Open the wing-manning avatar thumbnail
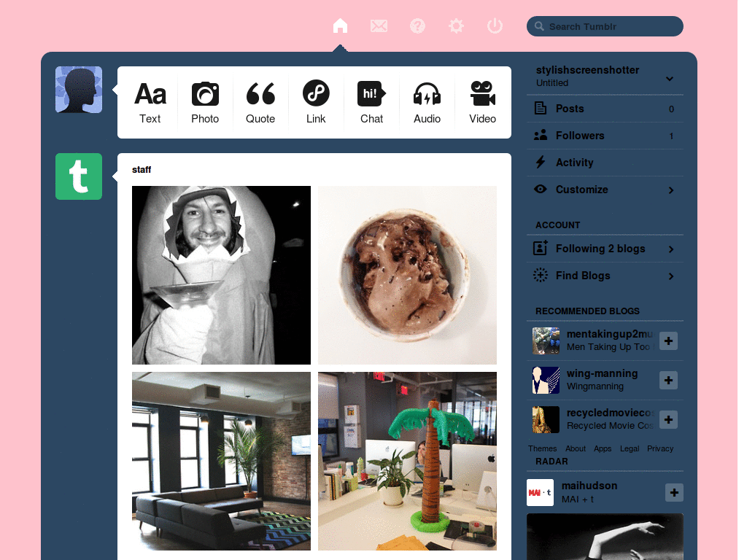 pos(546,380)
